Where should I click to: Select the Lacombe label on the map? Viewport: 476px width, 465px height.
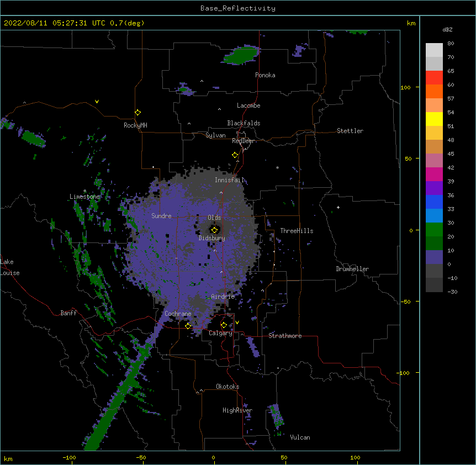tap(248, 105)
